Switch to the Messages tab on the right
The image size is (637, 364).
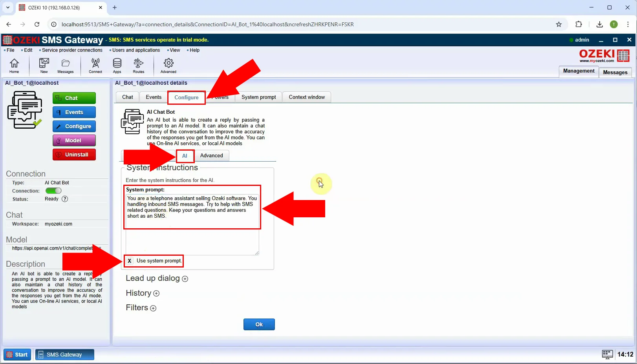tap(615, 72)
